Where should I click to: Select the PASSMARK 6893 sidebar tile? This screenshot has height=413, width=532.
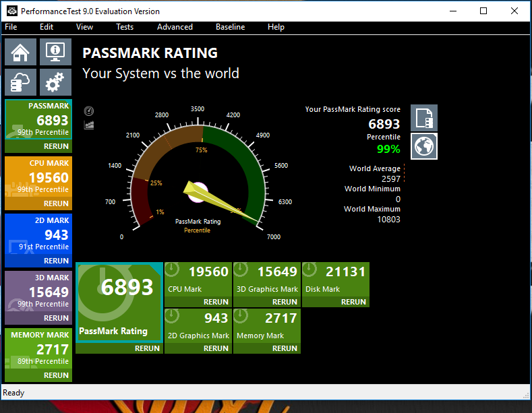click(x=38, y=119)
